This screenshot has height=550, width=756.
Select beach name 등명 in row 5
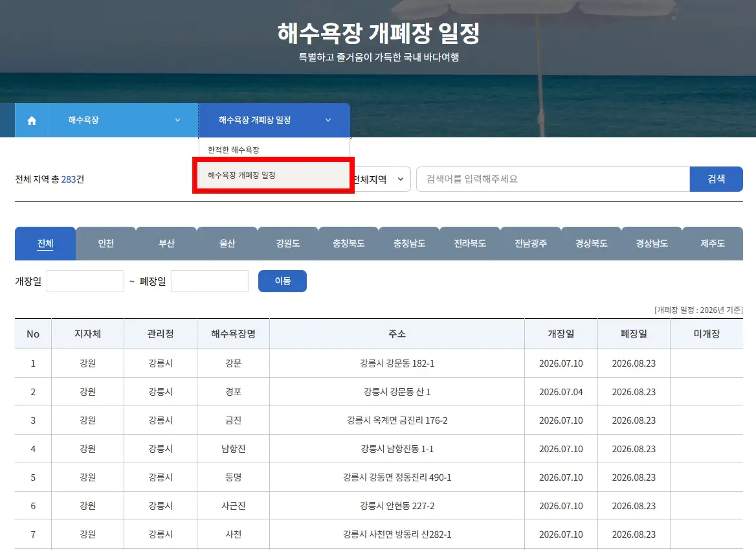tap(234, 477)
